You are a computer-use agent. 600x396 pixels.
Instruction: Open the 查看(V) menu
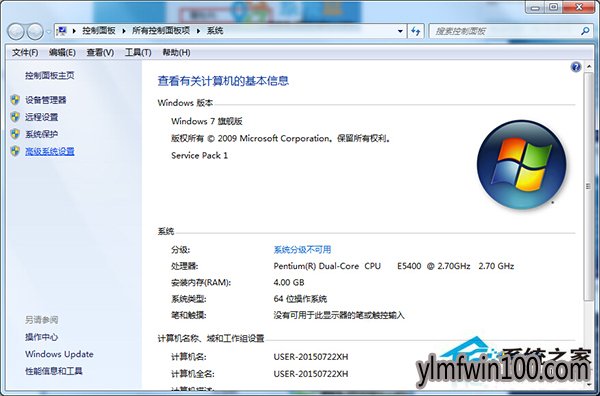100,52
